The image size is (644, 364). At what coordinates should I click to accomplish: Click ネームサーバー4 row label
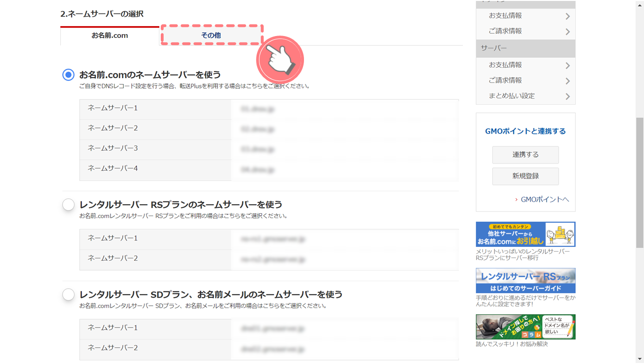tap(112, 168)
